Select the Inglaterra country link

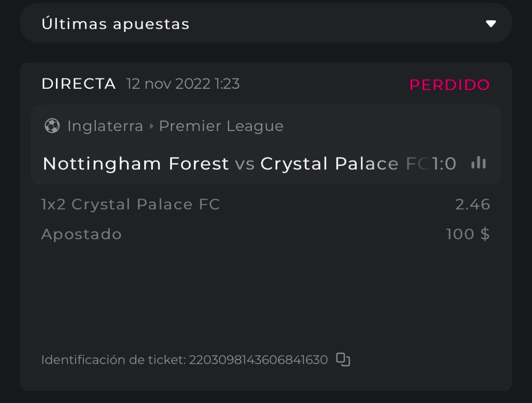point(105,126)
